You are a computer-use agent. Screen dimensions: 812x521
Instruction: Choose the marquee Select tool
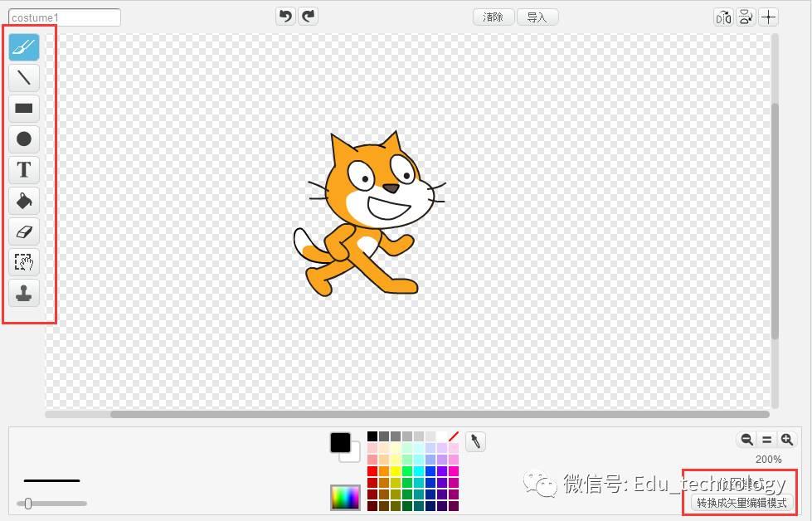point(24,262)
